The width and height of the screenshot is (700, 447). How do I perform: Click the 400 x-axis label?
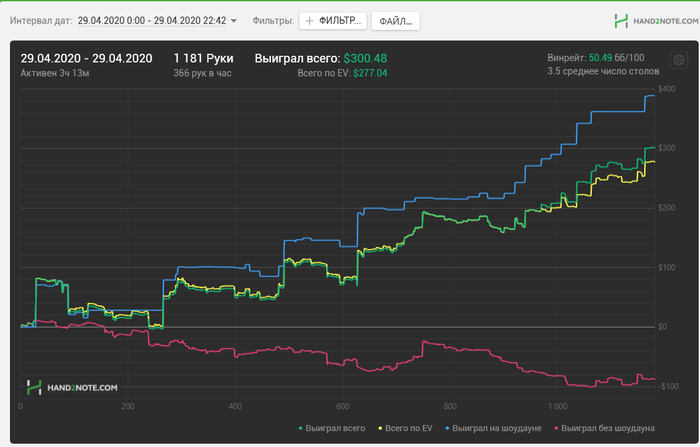(x=235, y=406)
